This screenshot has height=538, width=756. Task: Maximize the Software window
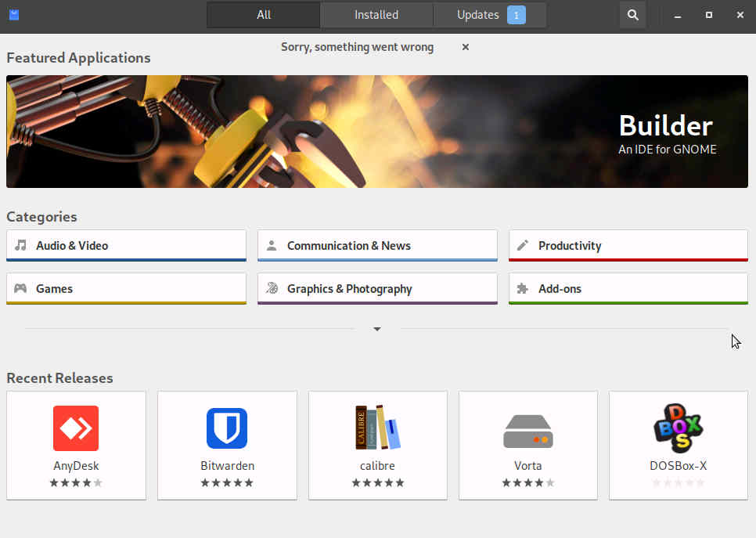pyautogui.click(x=709, y=15)
